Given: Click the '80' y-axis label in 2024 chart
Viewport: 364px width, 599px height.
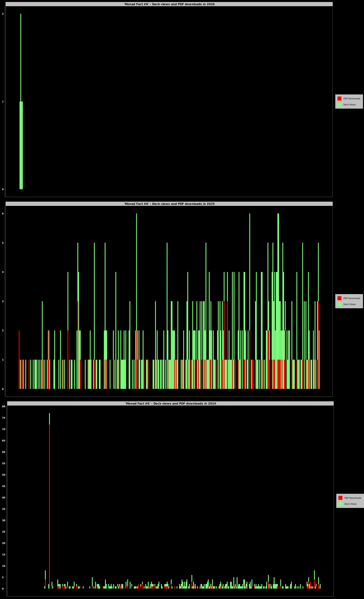Looking at the screenshot, I should pos(4,406).
